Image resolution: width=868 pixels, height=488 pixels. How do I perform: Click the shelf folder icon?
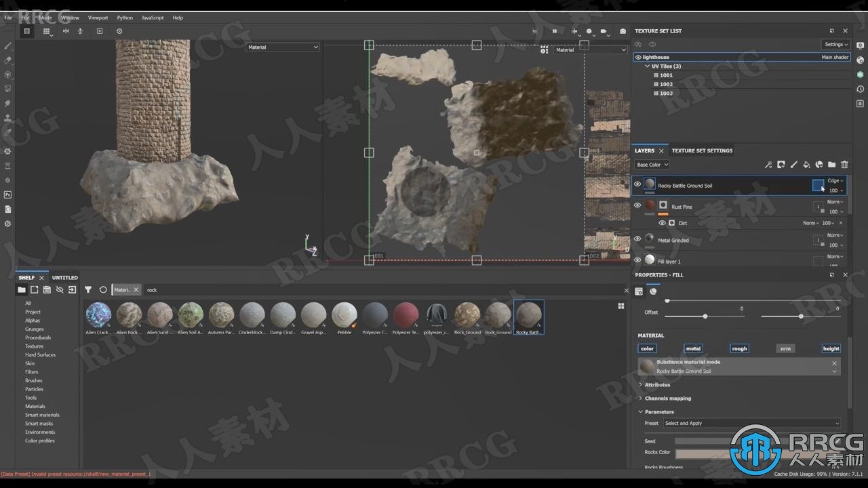click(22, 289)
